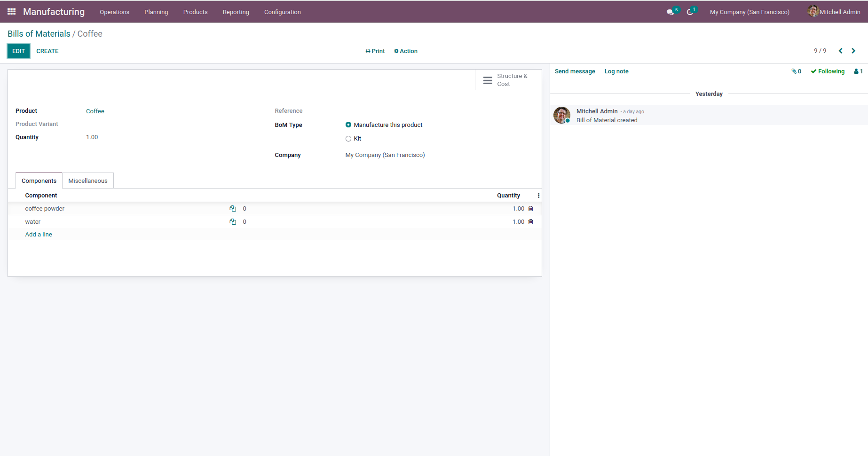Select Kit BoM type radio option
This screenshot has height=456, width=868.
click(x=348, y=139)
